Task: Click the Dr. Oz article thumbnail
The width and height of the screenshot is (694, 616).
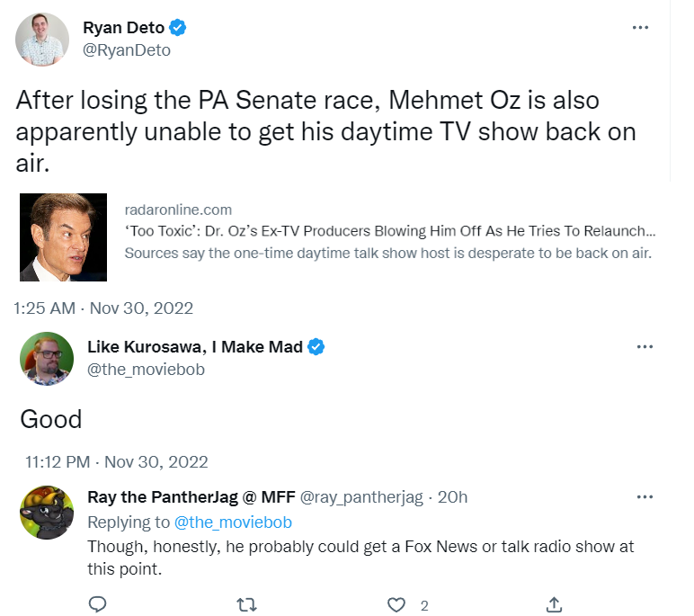Action: coord(65,237)
